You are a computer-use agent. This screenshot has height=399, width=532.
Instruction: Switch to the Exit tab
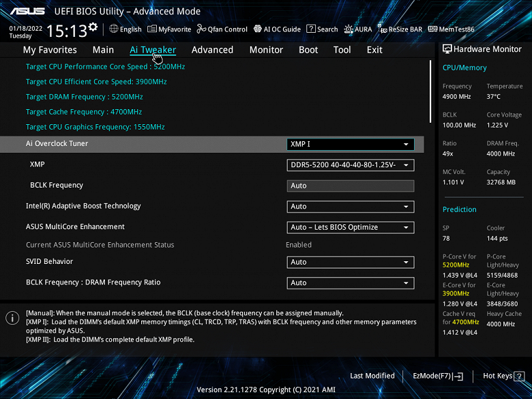[x=374, y=50]
